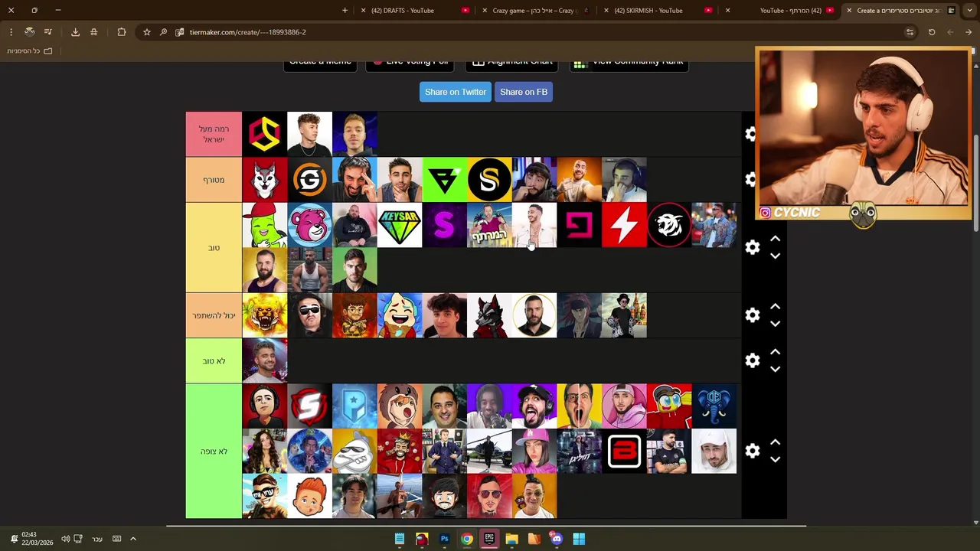980x551 pixels.
Task: Move the לא צופה tier down
Action: [775, 459]
